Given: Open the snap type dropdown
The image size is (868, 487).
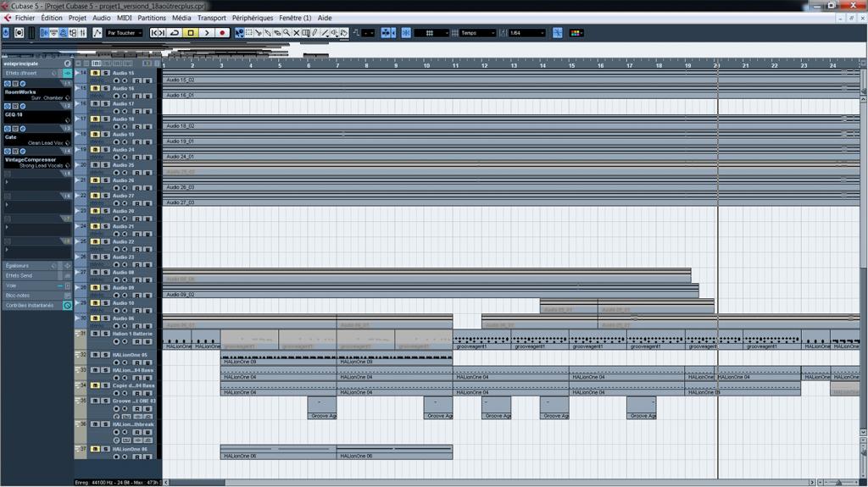Looking at the screenshot, I should [431, 33].
